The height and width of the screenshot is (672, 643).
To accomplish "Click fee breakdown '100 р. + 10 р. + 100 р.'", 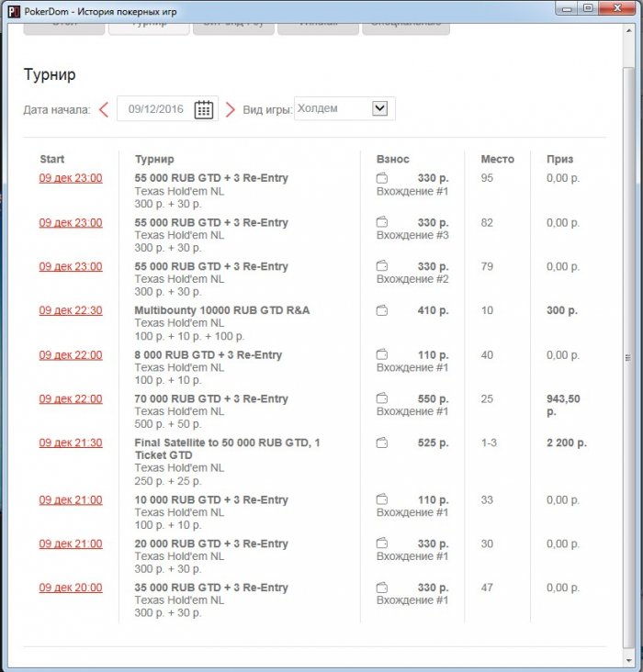I will point(189,336).
